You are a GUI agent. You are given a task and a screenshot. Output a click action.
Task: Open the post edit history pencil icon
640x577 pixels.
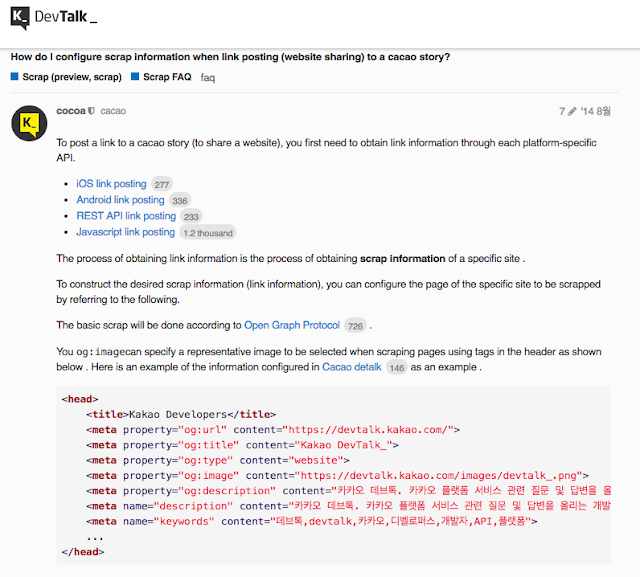click(572, 111)
